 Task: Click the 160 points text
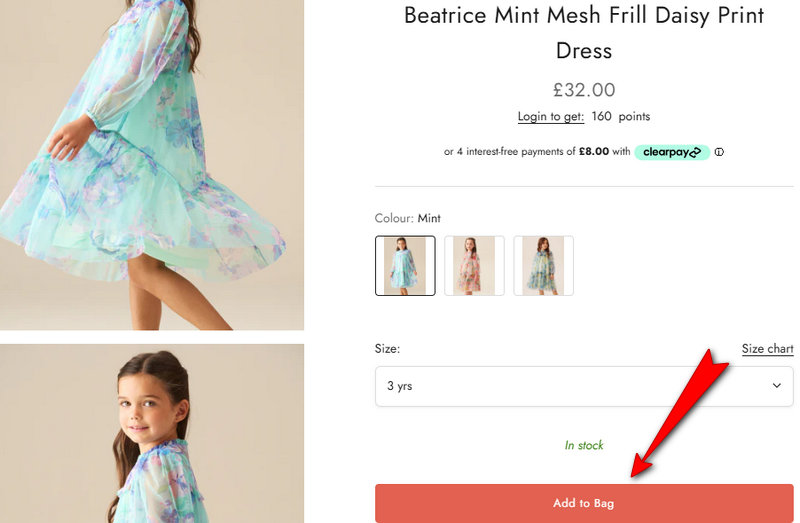621,117
